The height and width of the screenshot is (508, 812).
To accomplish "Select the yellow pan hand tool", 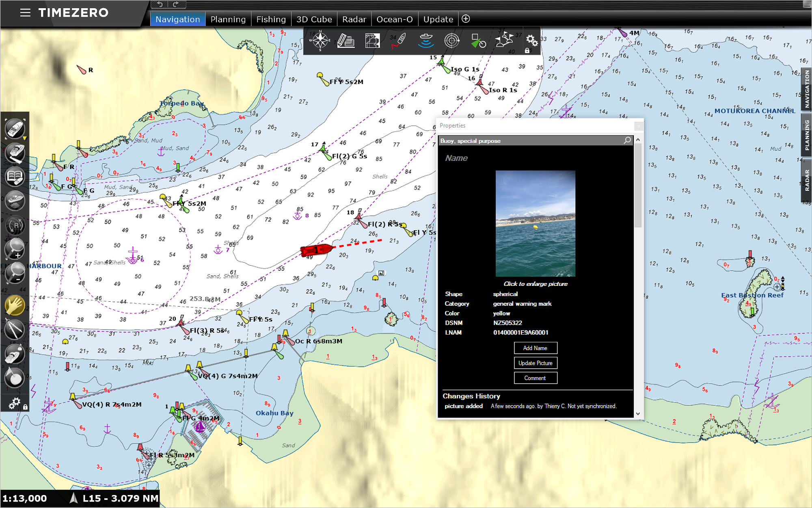I will [15, 305].
